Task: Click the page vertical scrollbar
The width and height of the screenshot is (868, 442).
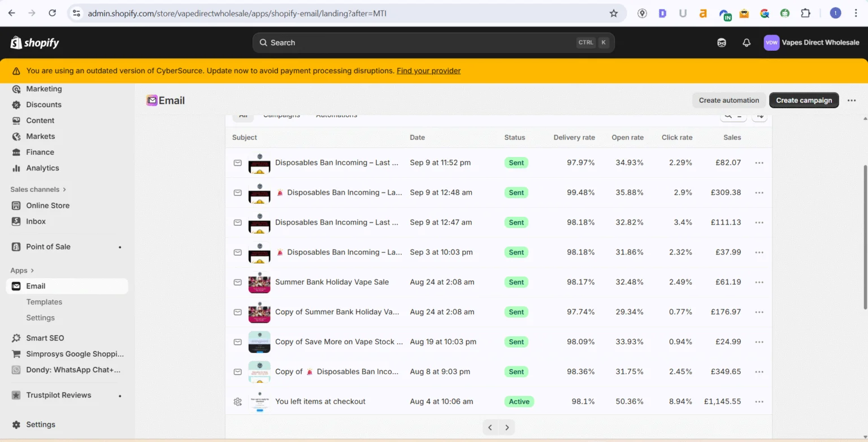Action: 865,237
